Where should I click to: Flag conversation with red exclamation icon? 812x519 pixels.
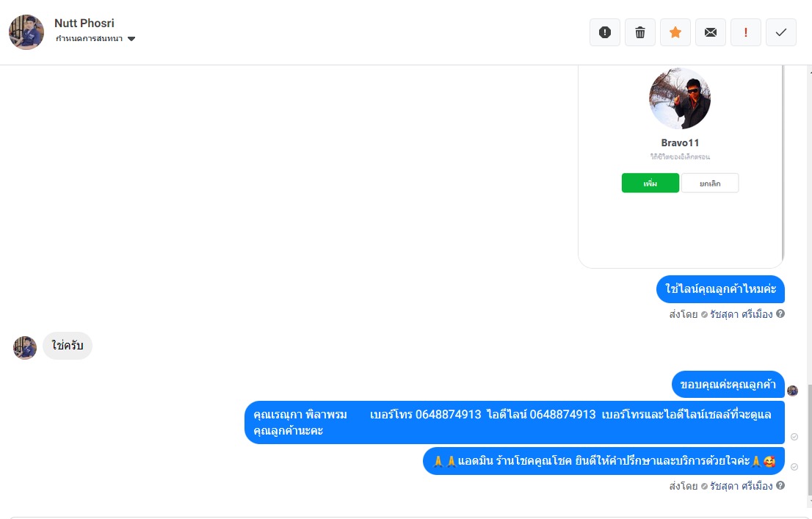coord(746,32)
